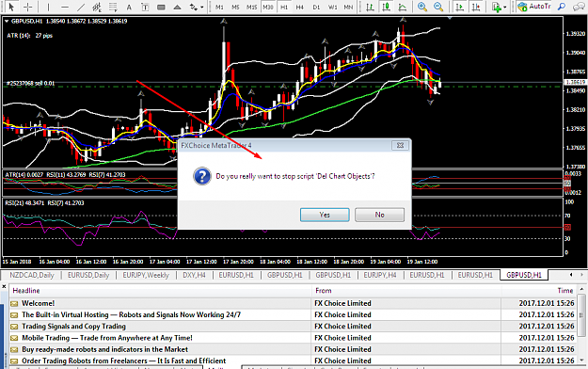Image resolution: width=588 pixels, height=369 pixels.
Task: Open 'Buy ready-made robots' mail message
Action: 293,349
